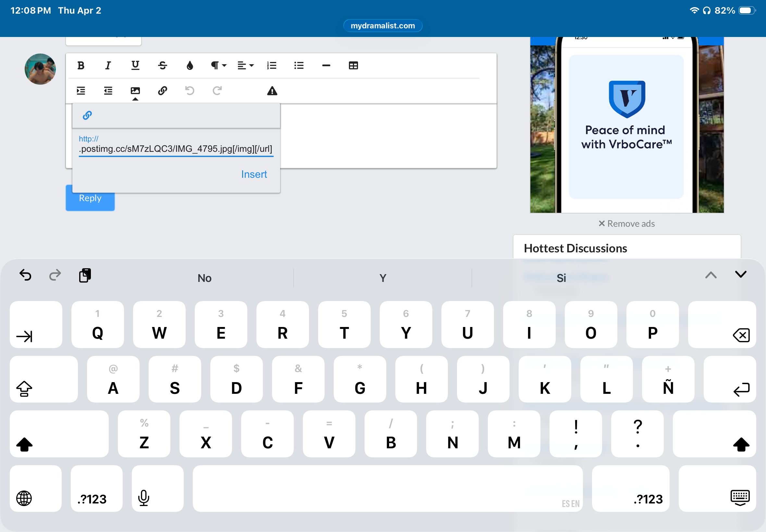This screenshot has height=532, width=766.
Task: Collapse keyboard suggestions with down chevron
Action: pyautogui.click(x=741, y=275)
